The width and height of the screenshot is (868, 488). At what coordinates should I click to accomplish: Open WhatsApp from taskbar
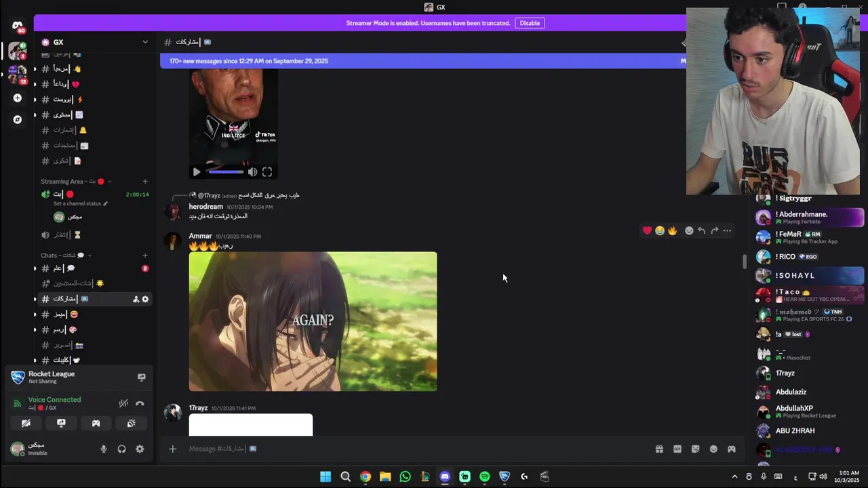click(x=405, y=477)
